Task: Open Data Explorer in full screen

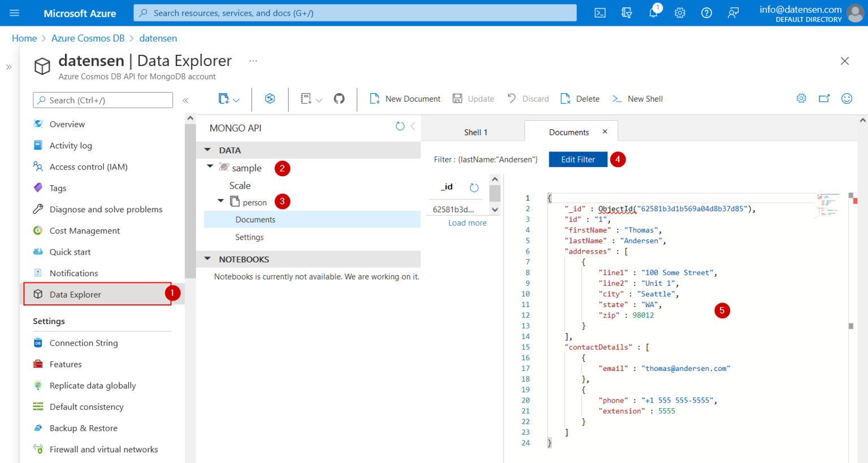Action: [824, 98]
